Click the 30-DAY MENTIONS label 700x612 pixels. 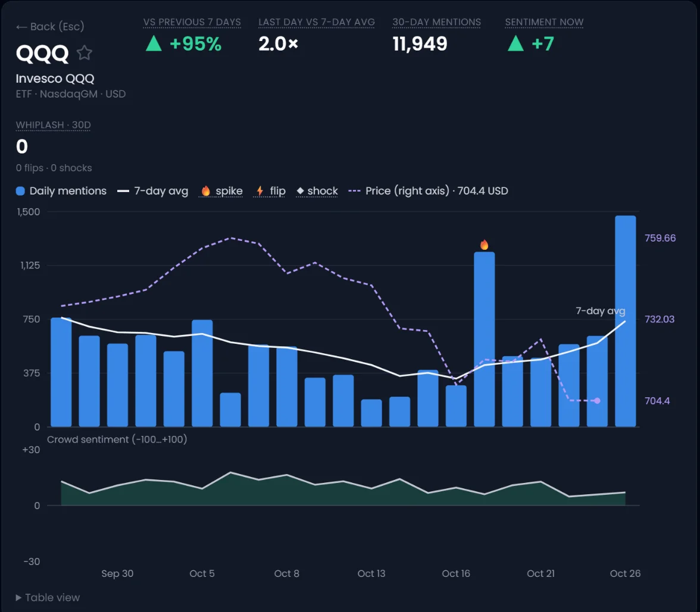pos(437,23)
